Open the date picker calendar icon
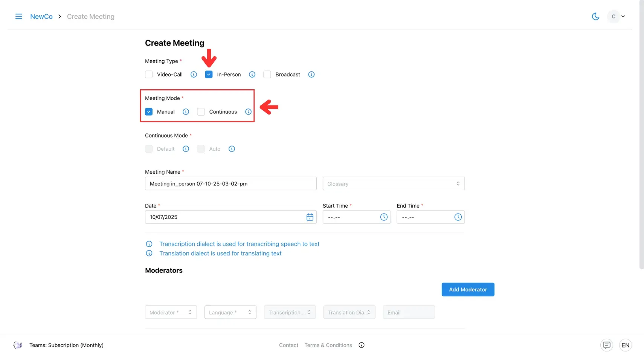The image size is (644, 356). (x=310, y=217)
